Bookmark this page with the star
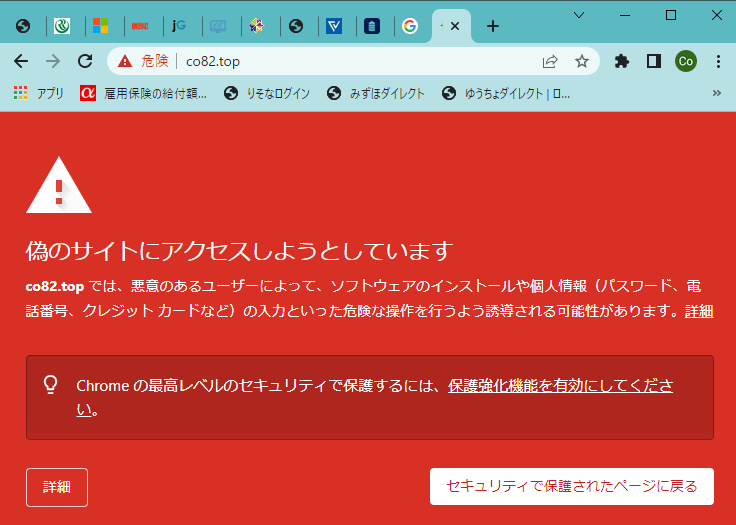Viewport: 736px width, 525px height. coord(582,61)
